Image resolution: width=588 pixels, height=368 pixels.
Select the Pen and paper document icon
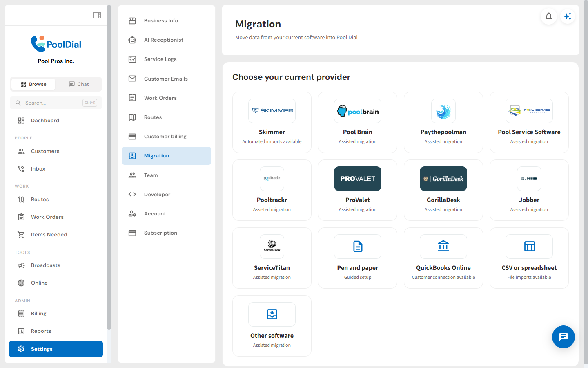coord(358,247)
